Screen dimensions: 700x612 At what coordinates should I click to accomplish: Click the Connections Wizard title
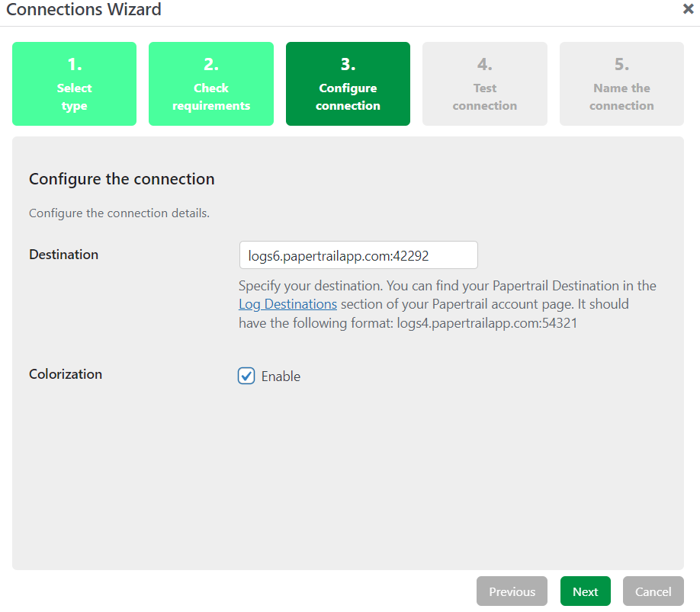point(84,9)
